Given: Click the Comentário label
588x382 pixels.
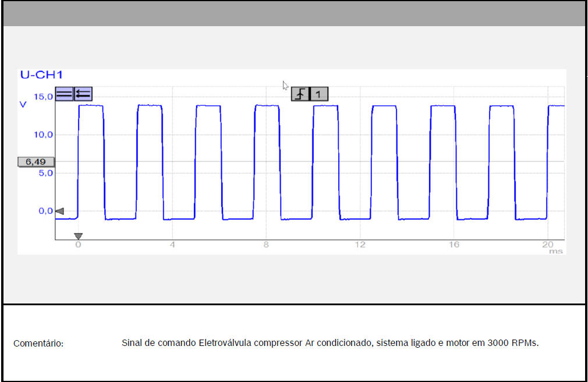Looking at the screenshot, I should (x=38, y=343).
